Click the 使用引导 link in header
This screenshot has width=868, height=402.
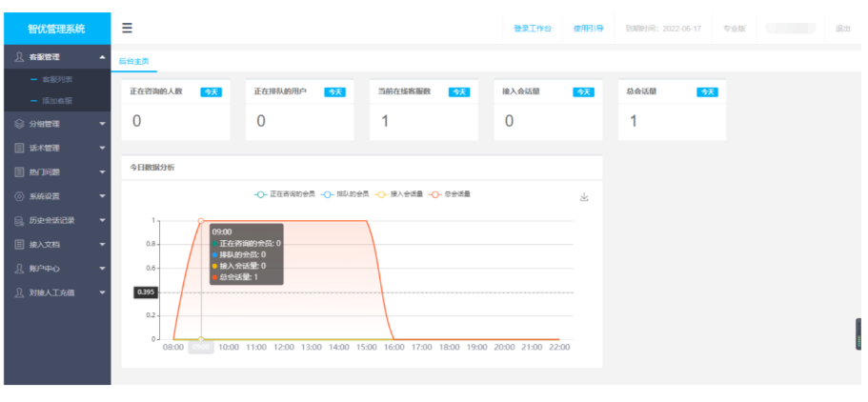(x=588, y=29)
